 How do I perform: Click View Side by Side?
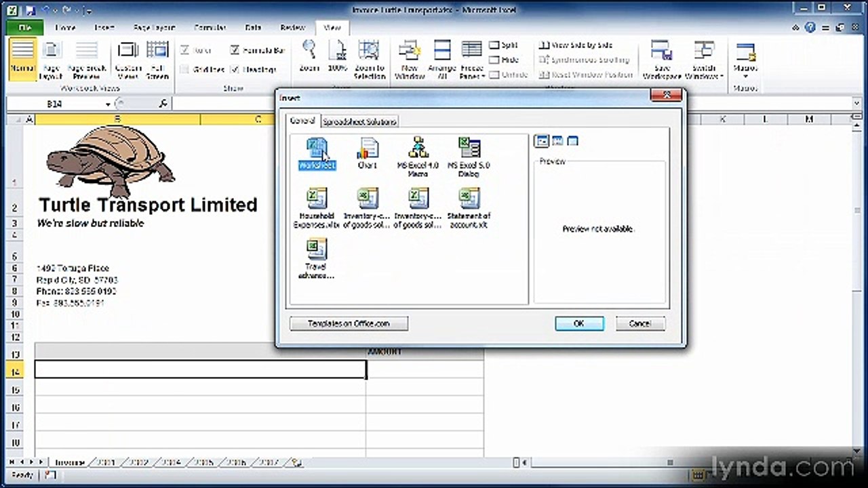576,45
